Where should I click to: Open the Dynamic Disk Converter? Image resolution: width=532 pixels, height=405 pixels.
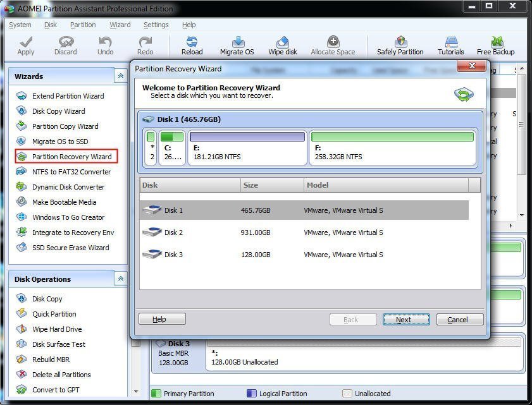61,187
